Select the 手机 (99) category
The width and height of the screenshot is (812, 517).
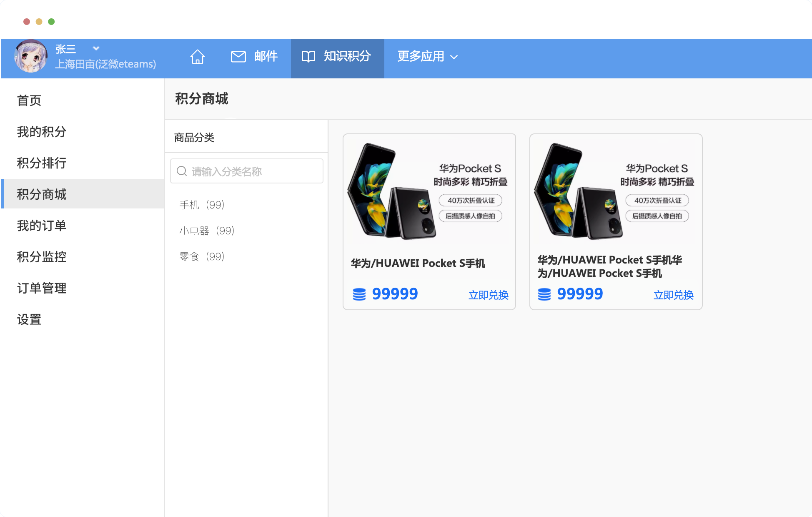(x=202, y=205)
